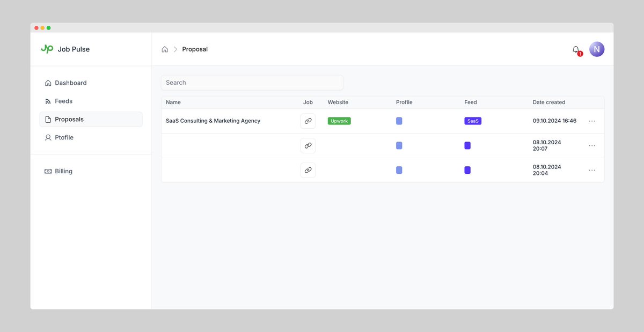The width and height of the screenshot is (644, 332).
Task: Open more options for 20:04 row
Action: pyautogui.click(x=592, y=171)
